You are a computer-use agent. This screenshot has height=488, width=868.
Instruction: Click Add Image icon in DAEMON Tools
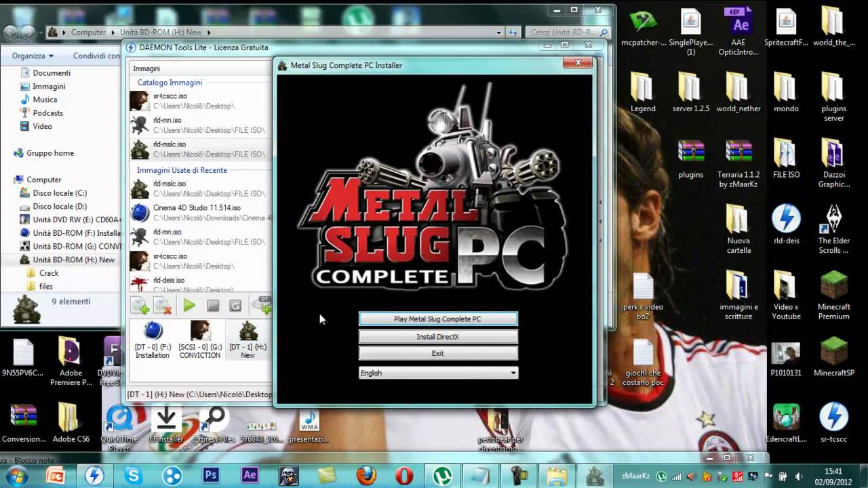(x=140, y=306)
